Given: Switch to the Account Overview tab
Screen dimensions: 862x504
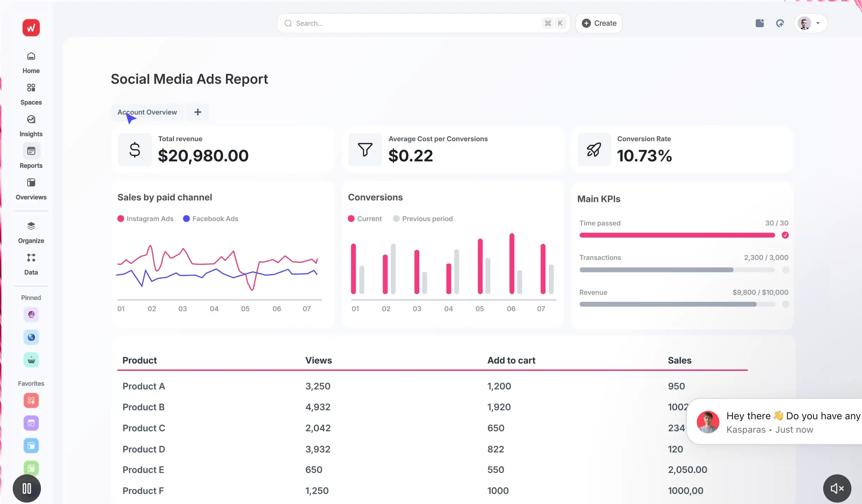Looking at the screenshot, I should 147,112.
